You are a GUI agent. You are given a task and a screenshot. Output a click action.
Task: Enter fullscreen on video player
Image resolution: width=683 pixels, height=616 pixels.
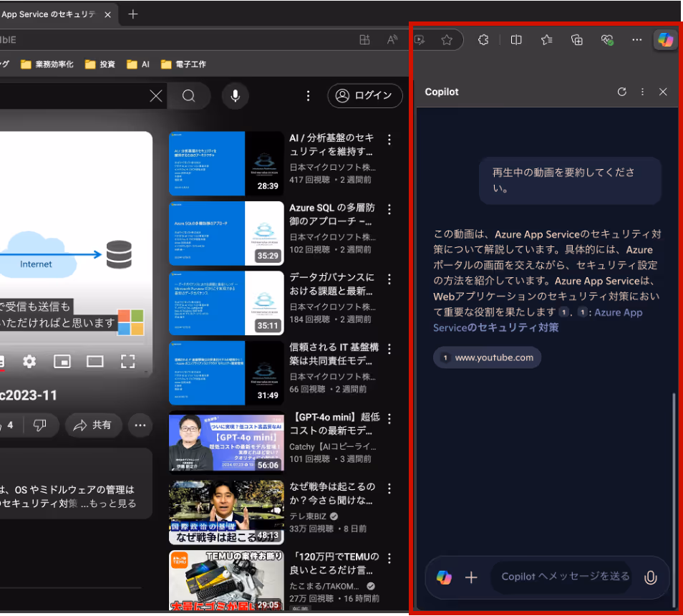point(127,361)
